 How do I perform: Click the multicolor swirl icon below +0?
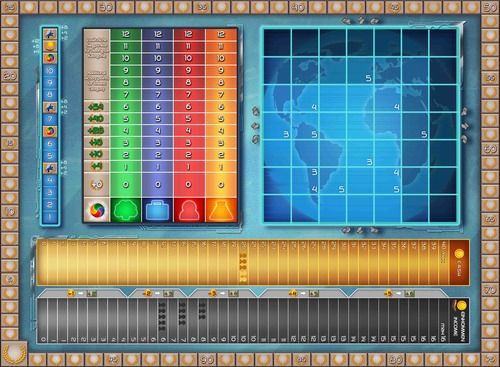(x=97, y=211)
